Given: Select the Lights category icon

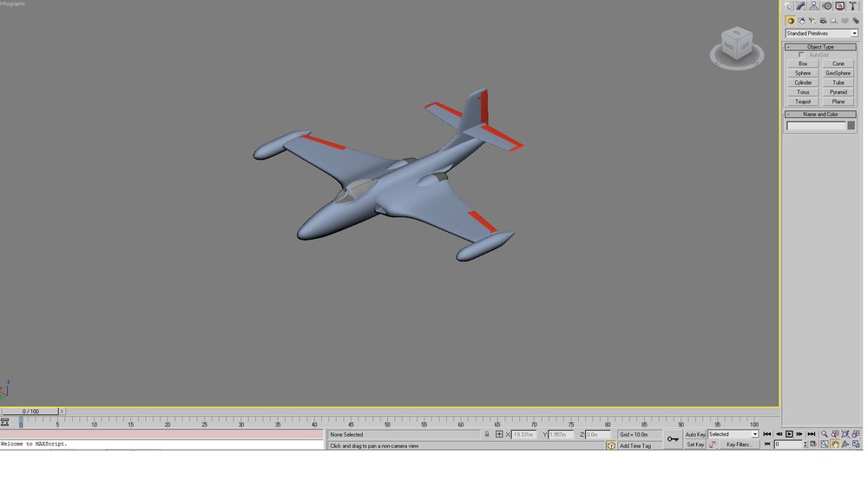Looking at the screenshot, I should (x=812, y=21).
